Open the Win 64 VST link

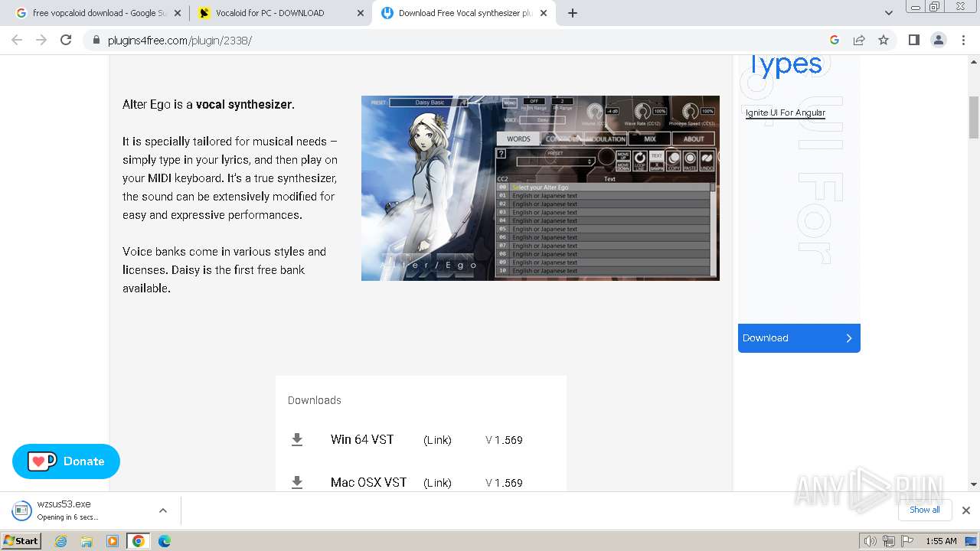pyautogui.click(x=437, y=440)
